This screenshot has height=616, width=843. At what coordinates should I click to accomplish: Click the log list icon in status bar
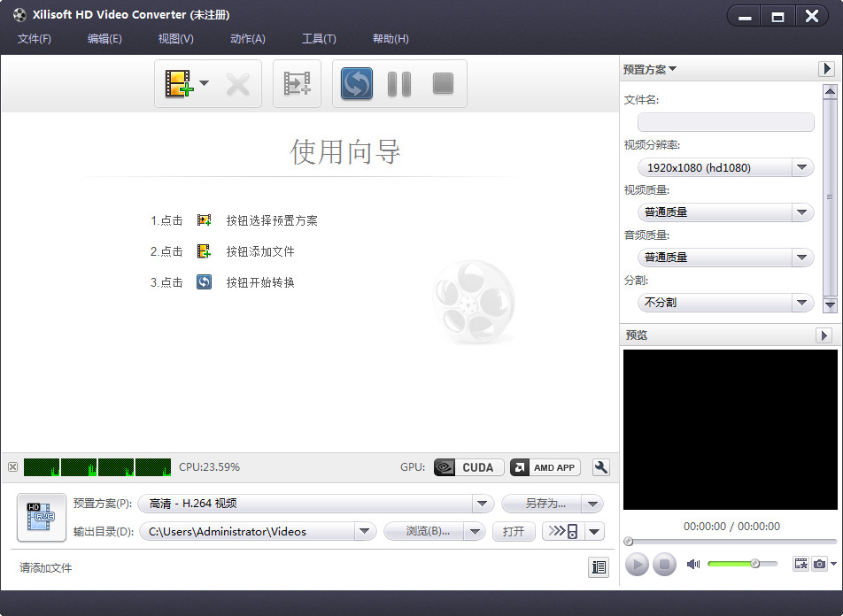[599, 567]
